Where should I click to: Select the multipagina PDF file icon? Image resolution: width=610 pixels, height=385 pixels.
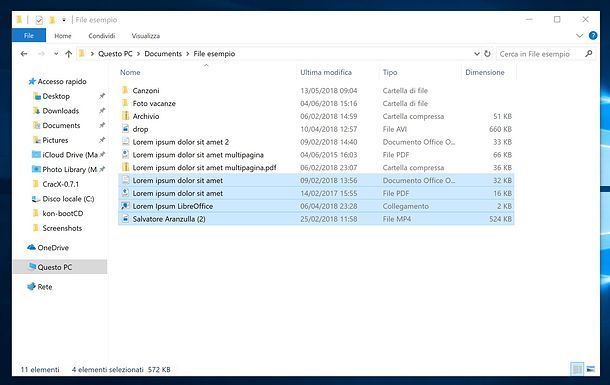tap(125, 155)
